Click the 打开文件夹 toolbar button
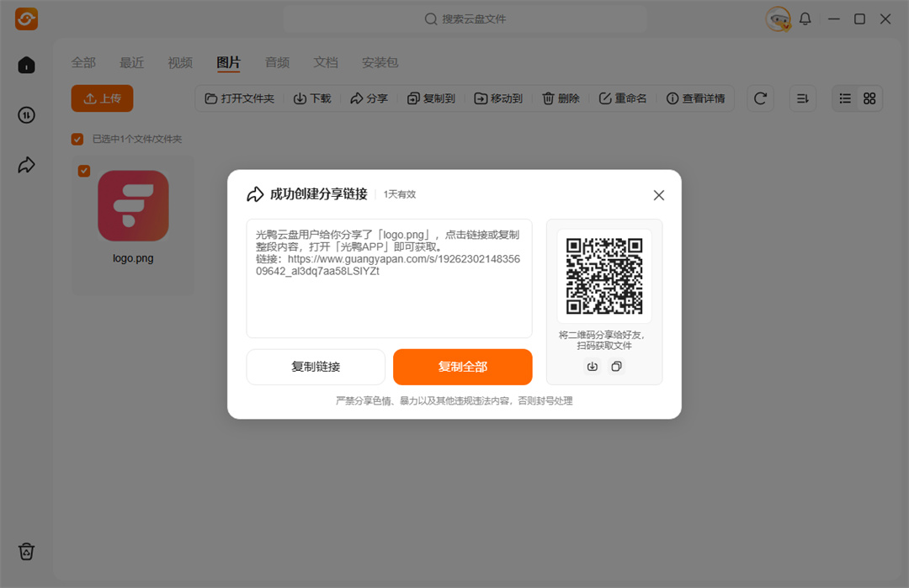 240,98
